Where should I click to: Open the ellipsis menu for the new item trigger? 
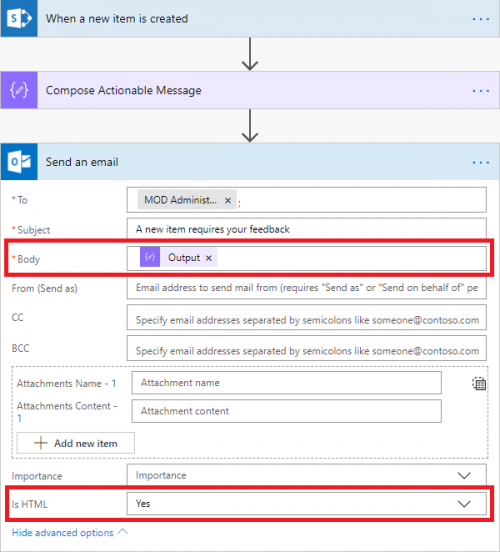click(481, 19)
